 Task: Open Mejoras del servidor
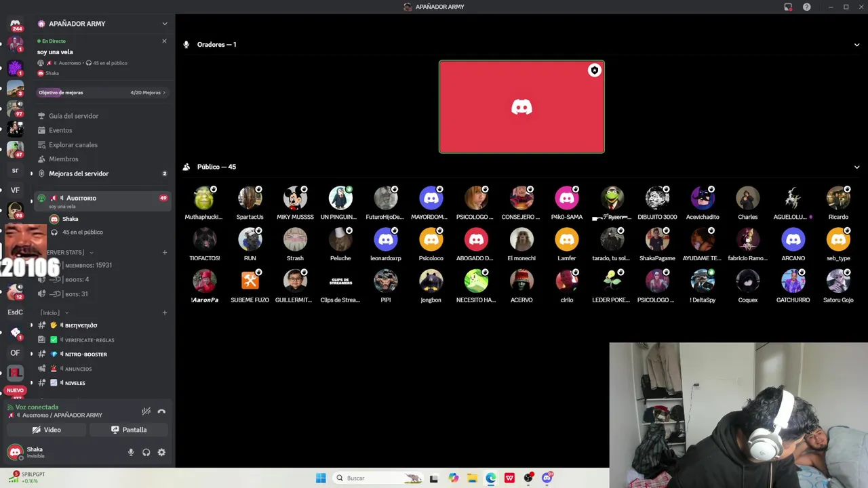(x=79, y=174)
